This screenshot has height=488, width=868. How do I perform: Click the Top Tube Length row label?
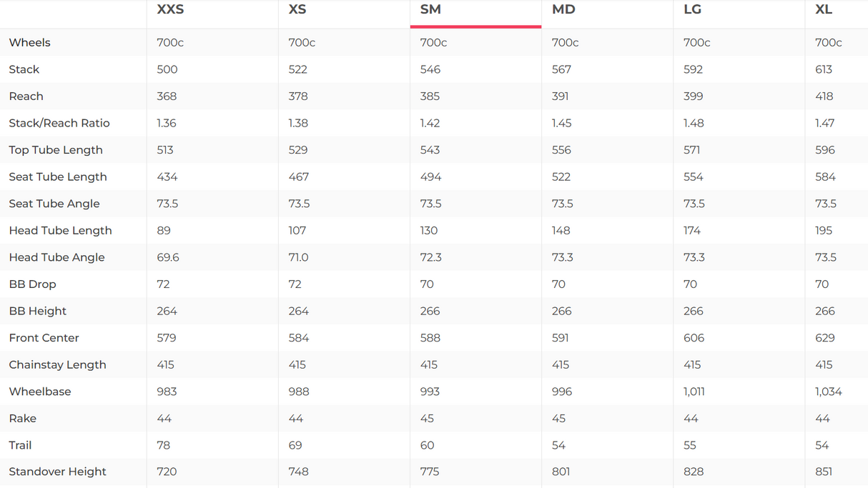(56, 150)
